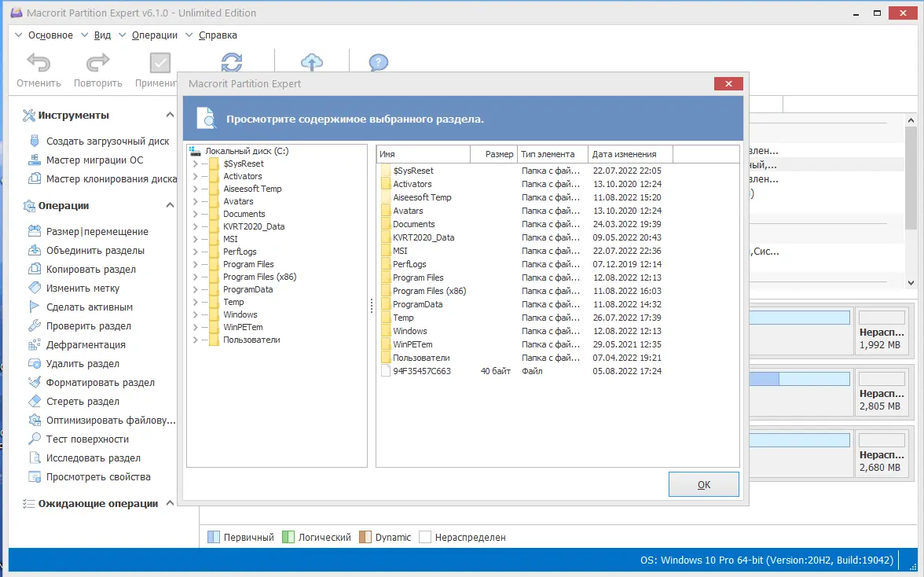This screenshot has height=577, width=924.
Task: Choose Исследовать раздел operation
Action: (x=85, y=458)
